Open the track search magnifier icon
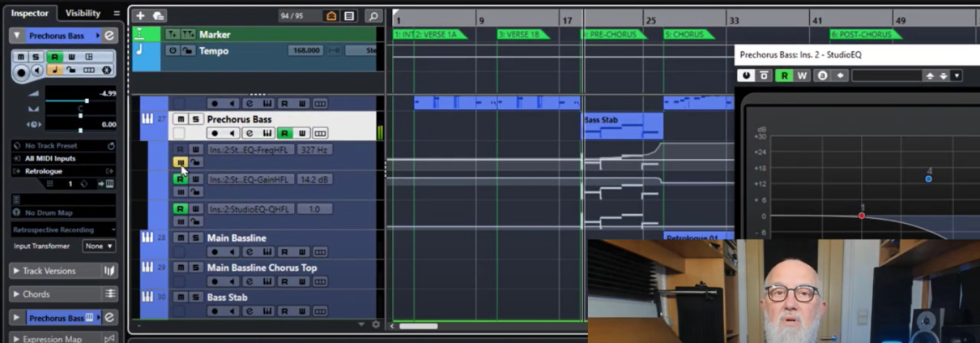The height and width of the screenshot is (343, 980). (373, 15)
